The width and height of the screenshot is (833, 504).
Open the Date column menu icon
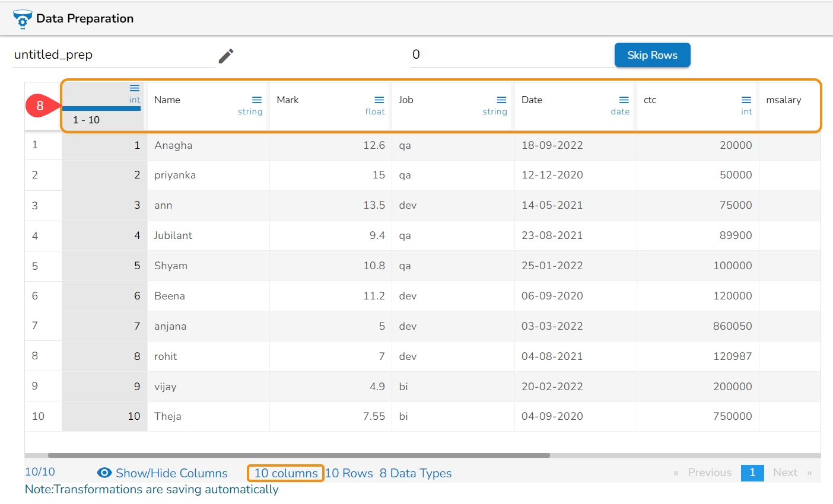tap(624, 100)
